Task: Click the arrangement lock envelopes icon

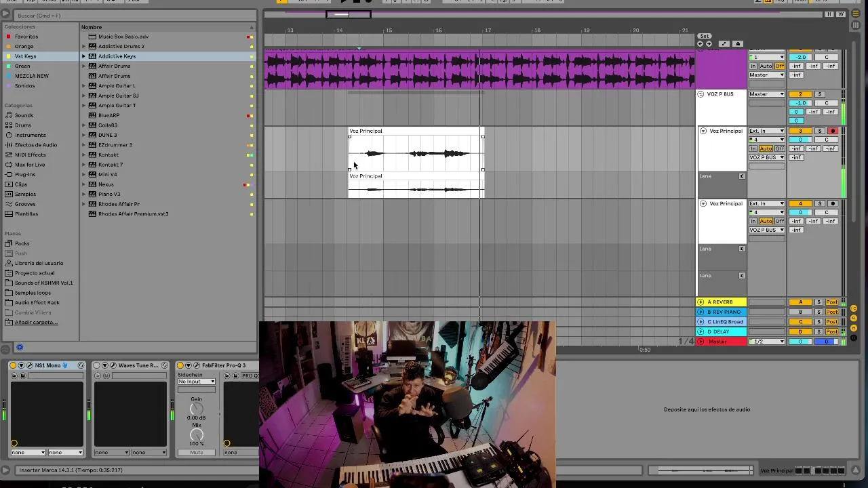Action: [x=738, y=44]
